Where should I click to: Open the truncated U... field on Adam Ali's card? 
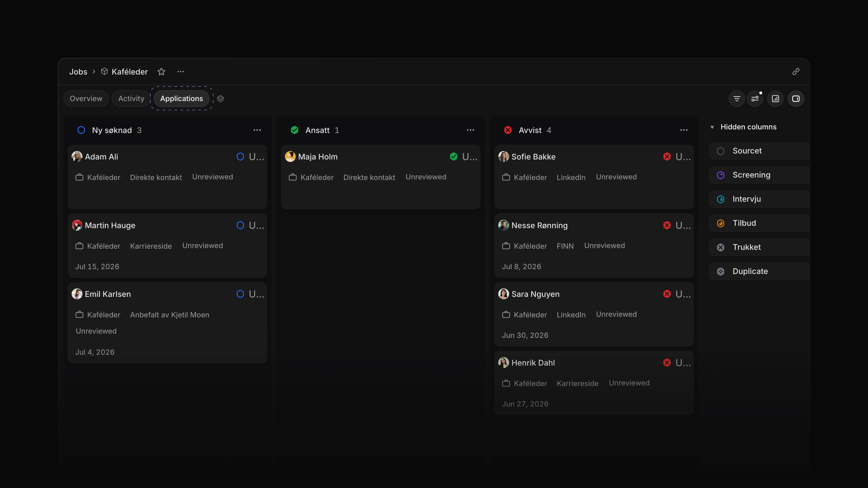256,157
